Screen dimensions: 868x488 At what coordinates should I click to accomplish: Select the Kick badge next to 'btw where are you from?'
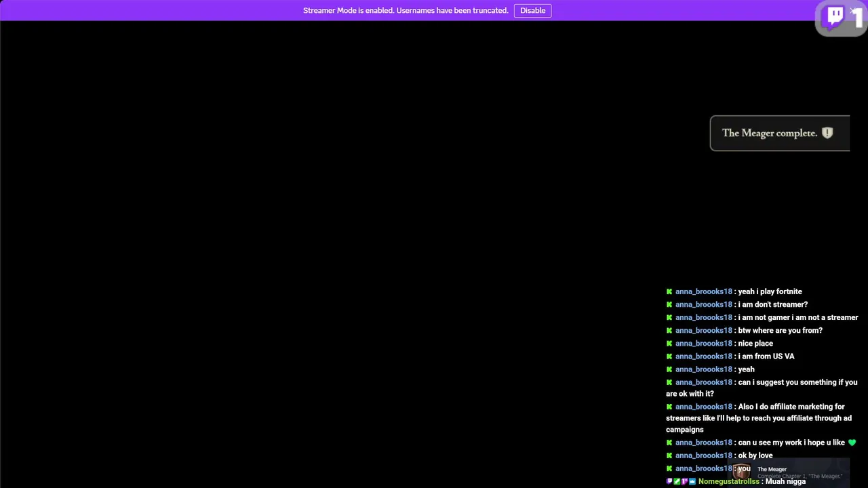point(669,330)
